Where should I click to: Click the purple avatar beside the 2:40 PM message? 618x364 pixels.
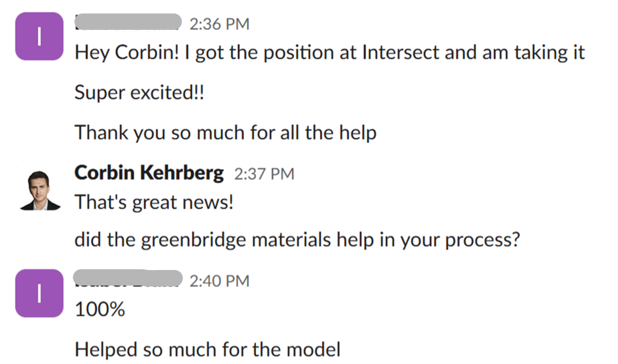(39, 293)
